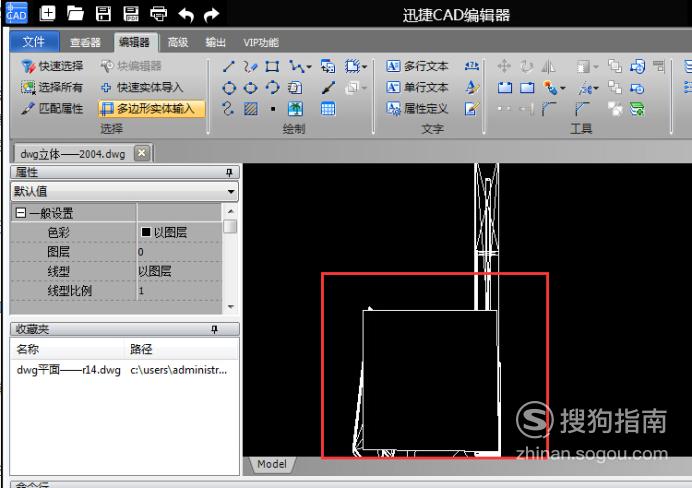Select the Circle drawing tool
This screenshot has width=692, height=488.
tap(229, 88)
